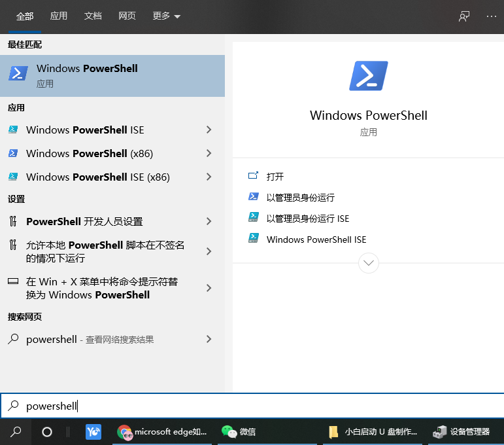Click the large Windows PowerShell preview icon

click(369, 76)
